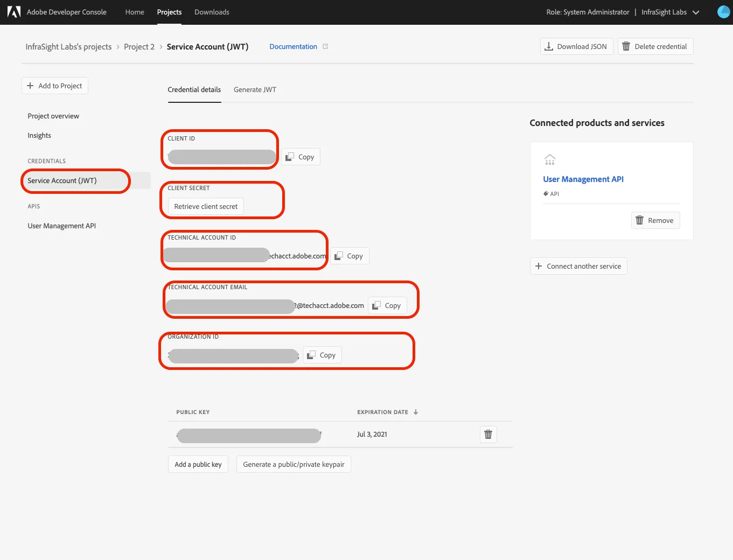This screenshot has height=560, width=733.
Task: Click the Connected products and services heading
Action: 597,123
